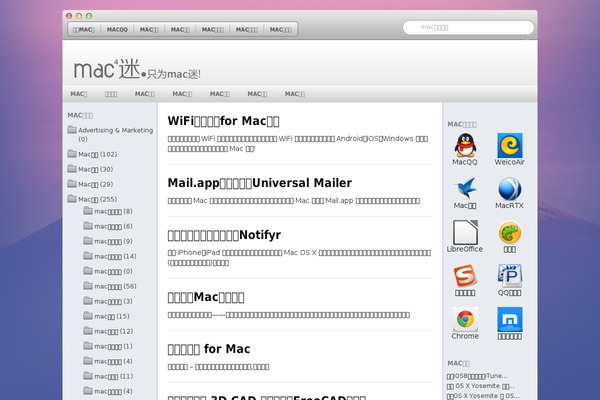
Task: Open the Advertising & Marketing folder
Action: [110, 134]
